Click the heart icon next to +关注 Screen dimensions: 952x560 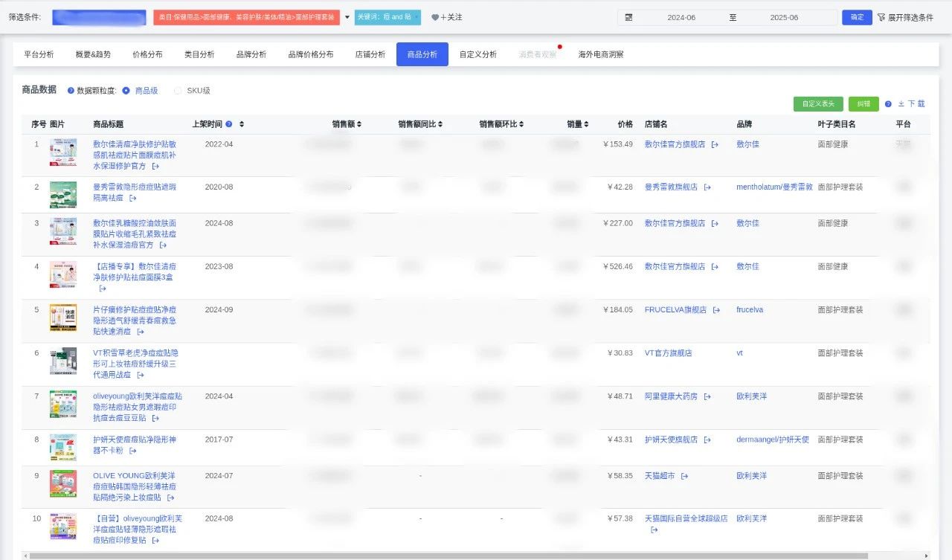[x=435, y=17]
